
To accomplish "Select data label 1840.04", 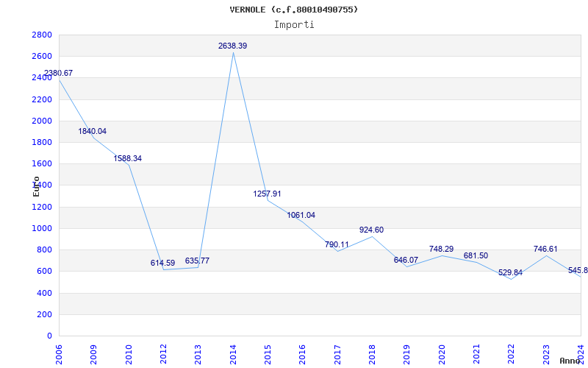I will 93,132.
